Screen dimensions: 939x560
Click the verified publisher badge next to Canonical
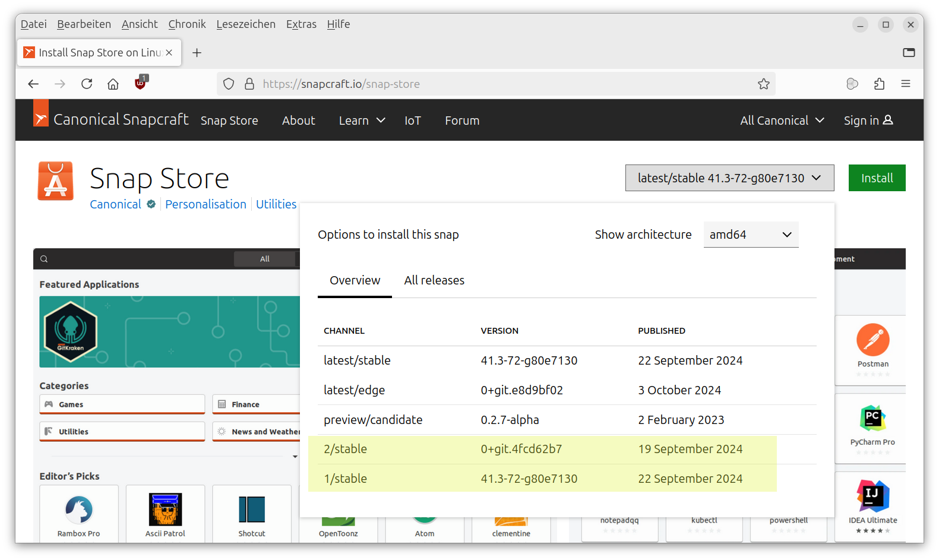151,204
